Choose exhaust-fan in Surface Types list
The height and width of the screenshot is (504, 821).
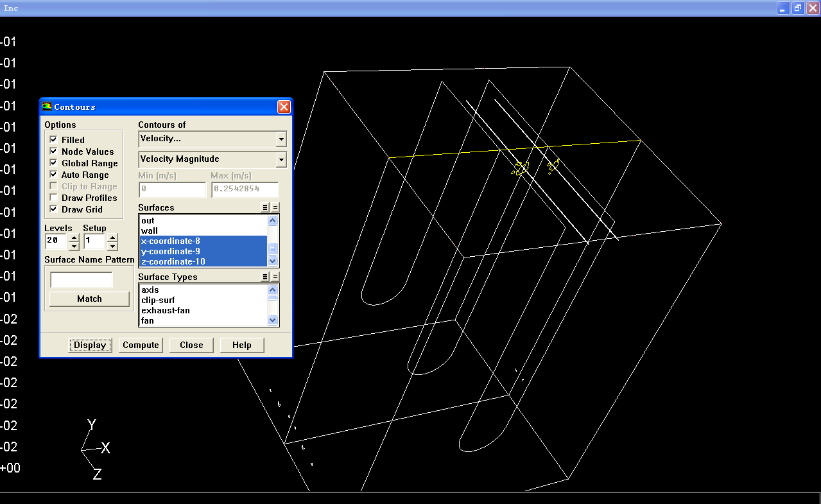point(165,310)
